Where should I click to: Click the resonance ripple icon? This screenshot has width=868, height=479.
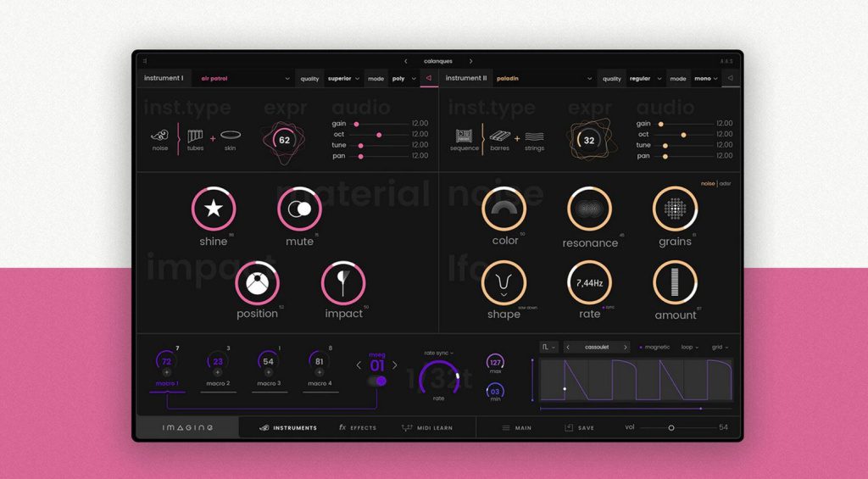(589, 209)
